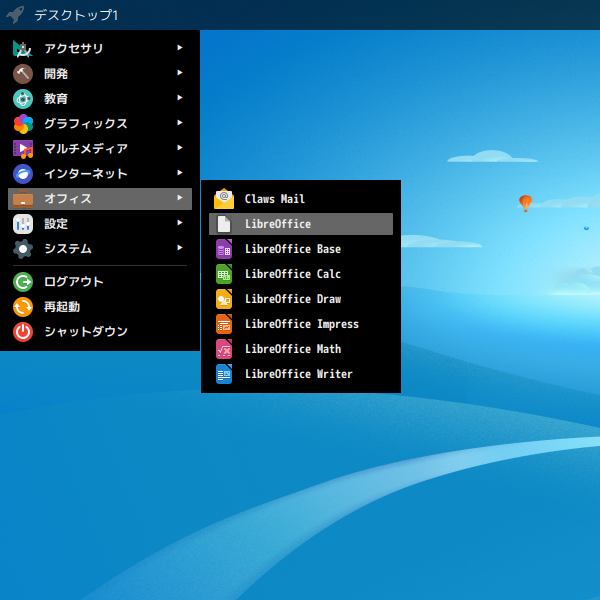This screenshot has height=600, width=600.
Task: Click the green LibreOffice Calc icon
Action: tap(224, 274)
